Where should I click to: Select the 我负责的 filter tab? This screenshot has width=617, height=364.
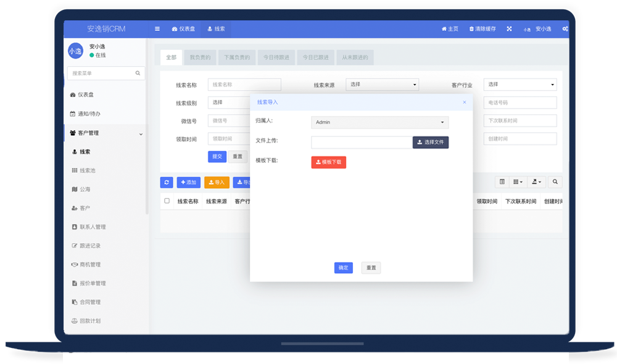click(201, 57)
